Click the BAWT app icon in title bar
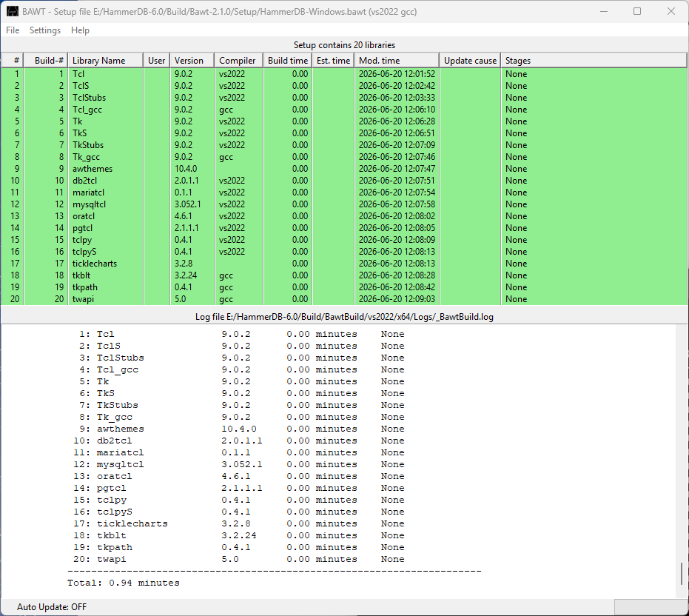This screenshot has width=689, height=616. pyautogui.click(x=13, y=11)
